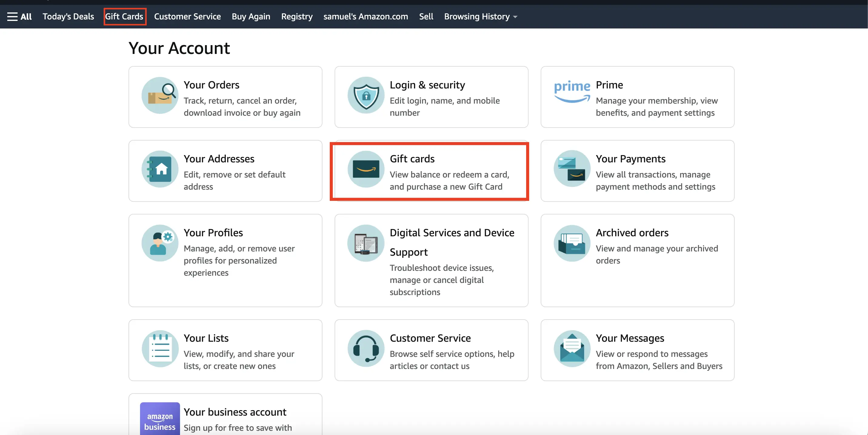
Task: Open the Customer Service card title
Action: point(430,338)
